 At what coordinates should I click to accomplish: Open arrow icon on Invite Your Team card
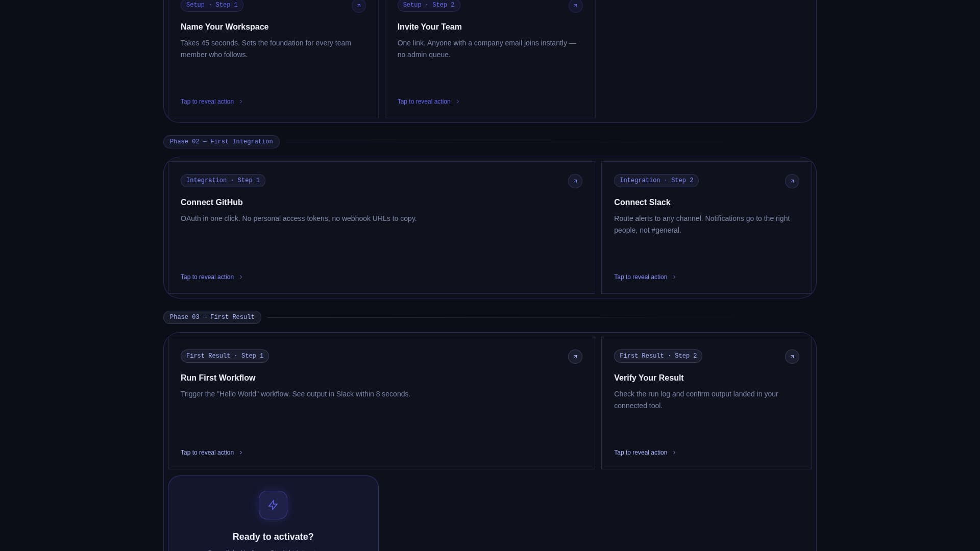tap(575, 6)
